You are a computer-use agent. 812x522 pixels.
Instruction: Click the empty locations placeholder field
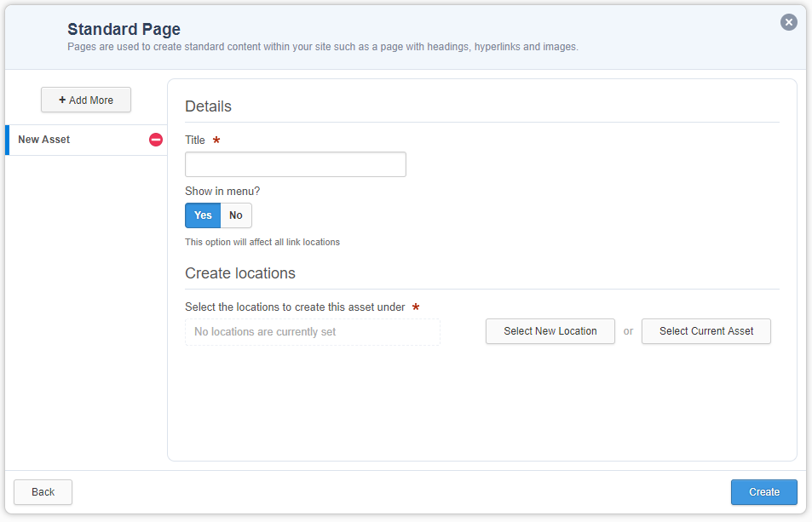tap(312, 331)
